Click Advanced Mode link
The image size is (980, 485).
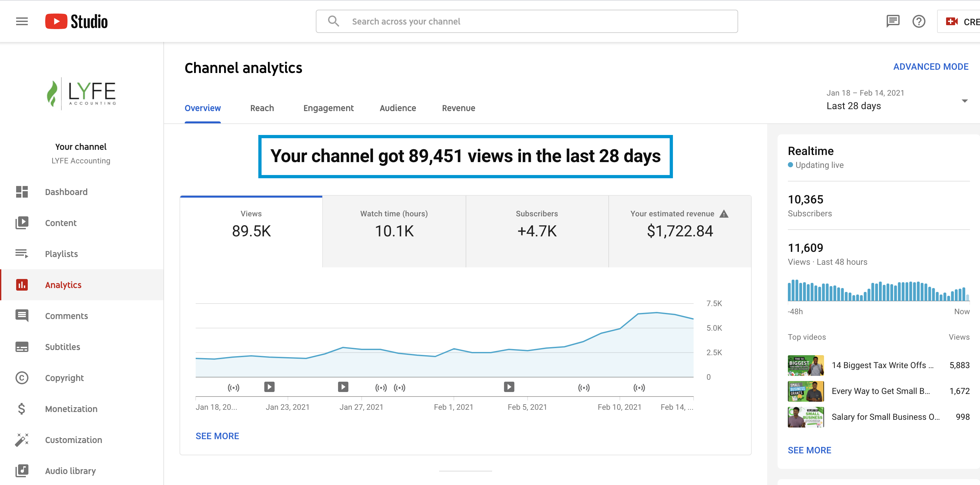(930, 67)
